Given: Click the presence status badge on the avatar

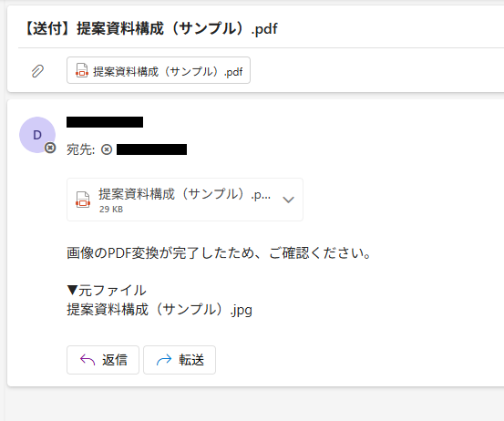Looking at the screenshot, I should pos(50,148).
